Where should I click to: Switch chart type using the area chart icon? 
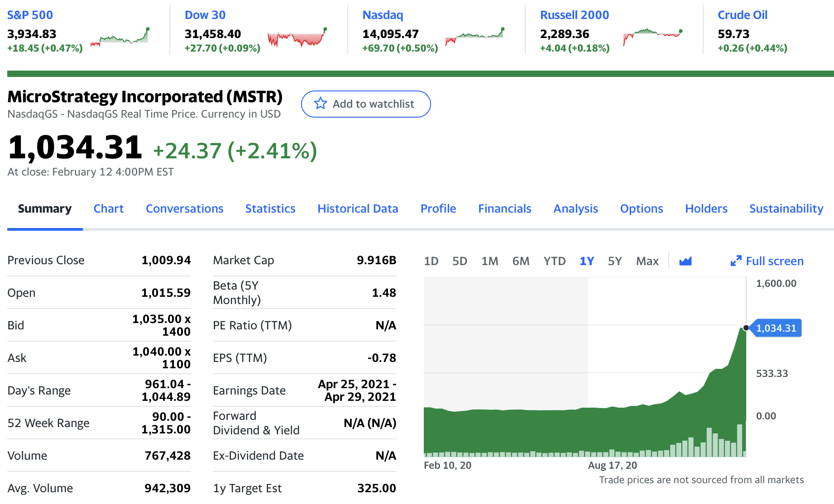point(685,261)
